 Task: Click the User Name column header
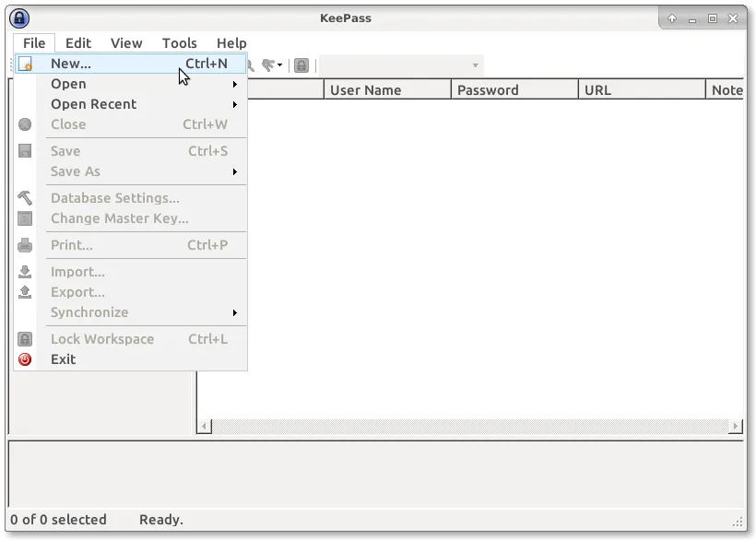tap(387, 90)
